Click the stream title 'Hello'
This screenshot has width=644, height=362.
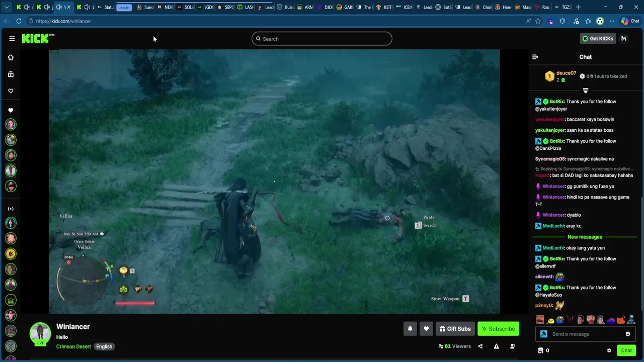click(x=62, y=337)
